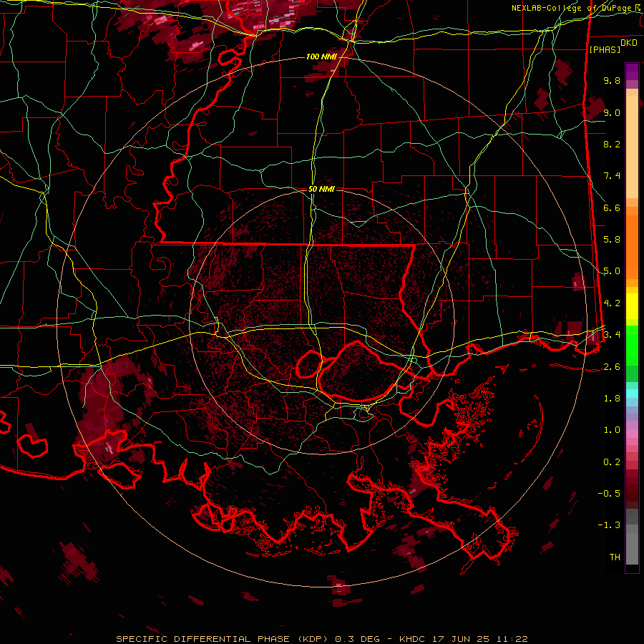644x644 pixels.
Task: Click the DKD label above the color bar
Action: click(629, 43)
